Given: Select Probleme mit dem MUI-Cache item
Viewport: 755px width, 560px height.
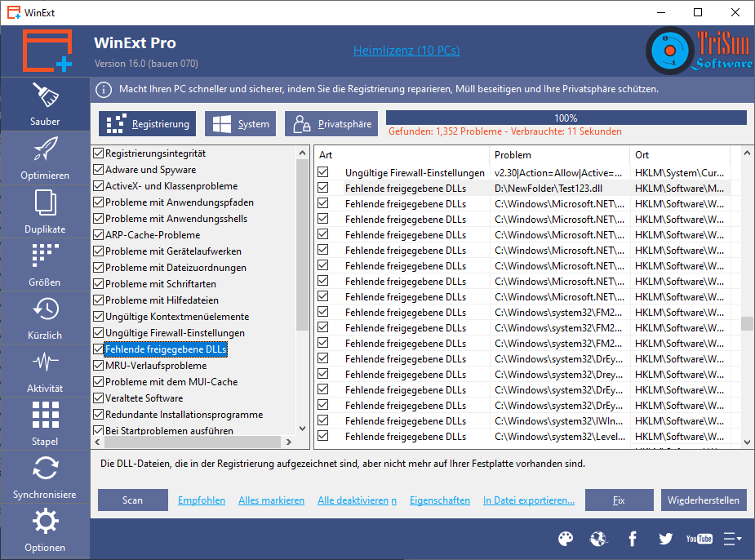Looking at the screenshot, I should (171, 382).
